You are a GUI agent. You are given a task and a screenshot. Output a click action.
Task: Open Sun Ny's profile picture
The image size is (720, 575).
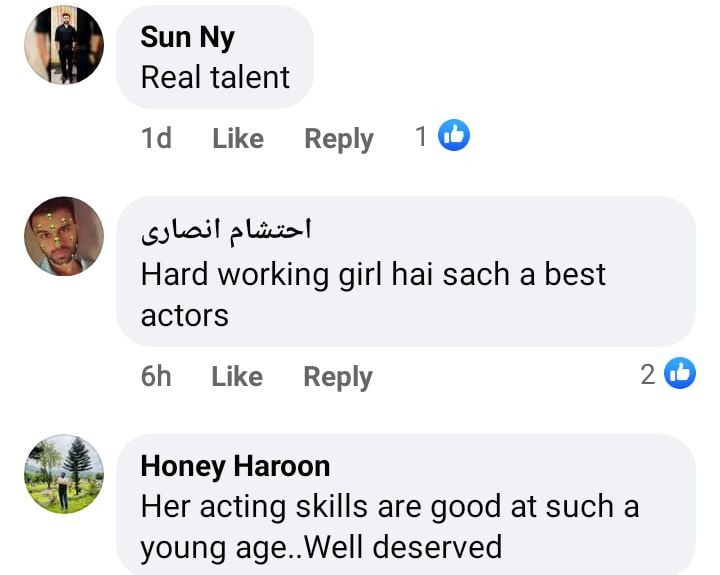coord(64,45)
